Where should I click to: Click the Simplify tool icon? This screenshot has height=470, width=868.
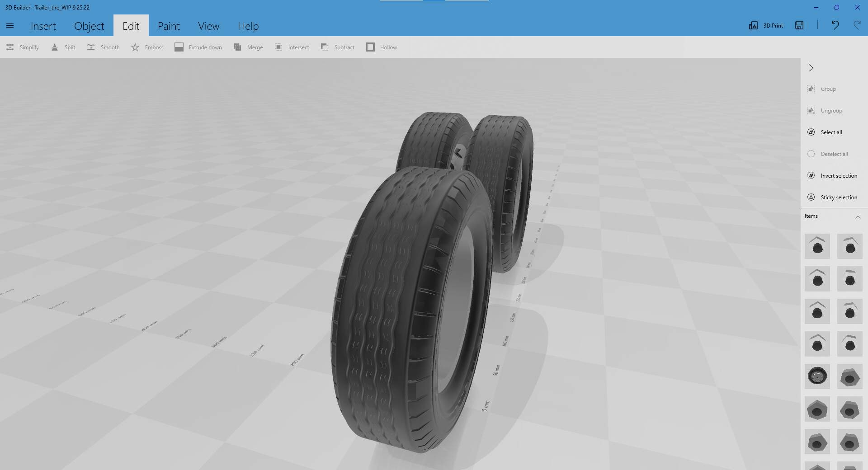click(10, 47)
